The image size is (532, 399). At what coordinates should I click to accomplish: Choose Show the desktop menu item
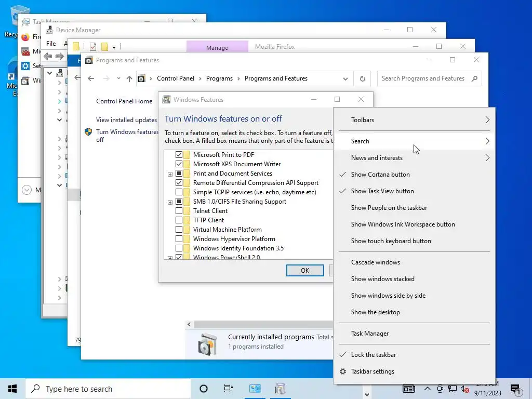(x=414, y=312)
